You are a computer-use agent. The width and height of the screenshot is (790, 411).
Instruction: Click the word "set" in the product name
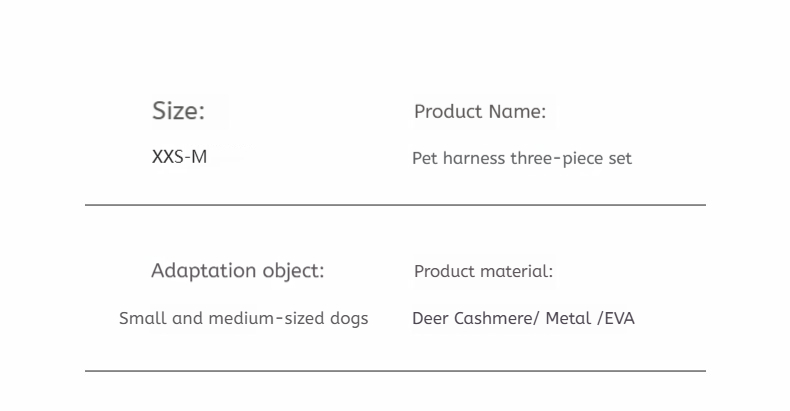pyautogui.click(x=620, y=158)
